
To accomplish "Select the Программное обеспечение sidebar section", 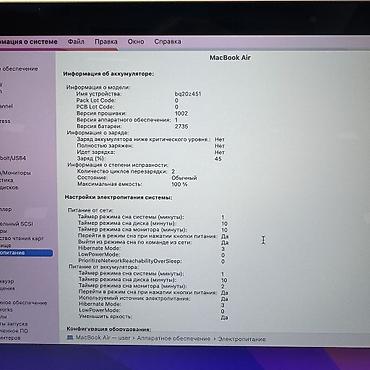I will click(x=23, y=303).
